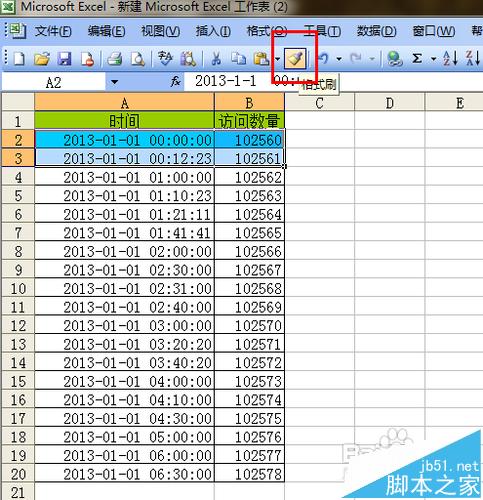Expand the Paste options dropdown arrow

(x=278, y=59)
